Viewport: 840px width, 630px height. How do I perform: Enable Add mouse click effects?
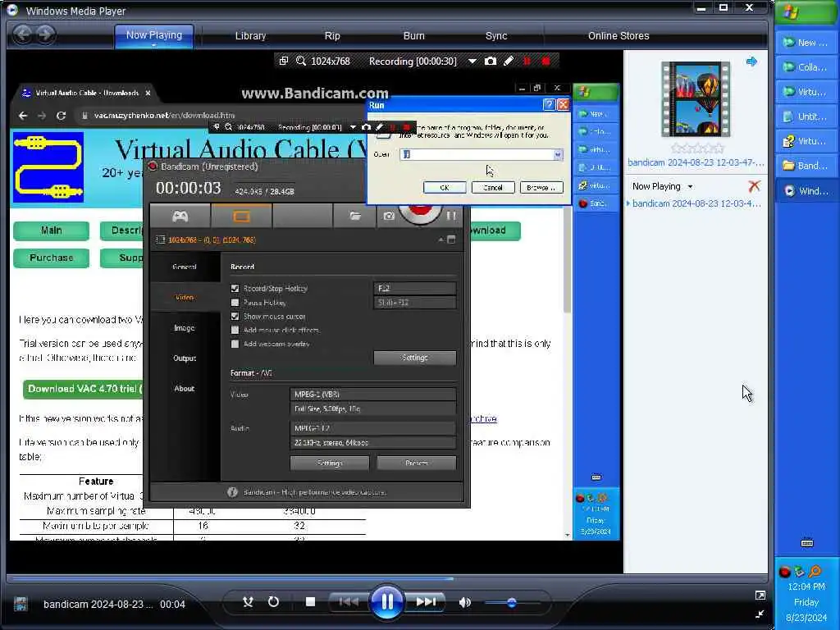point(235,330)
